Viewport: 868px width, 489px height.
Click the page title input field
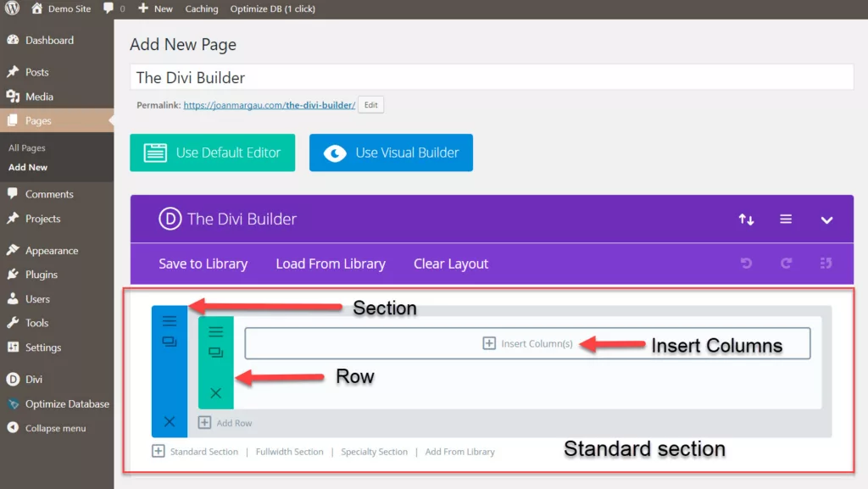492,77
